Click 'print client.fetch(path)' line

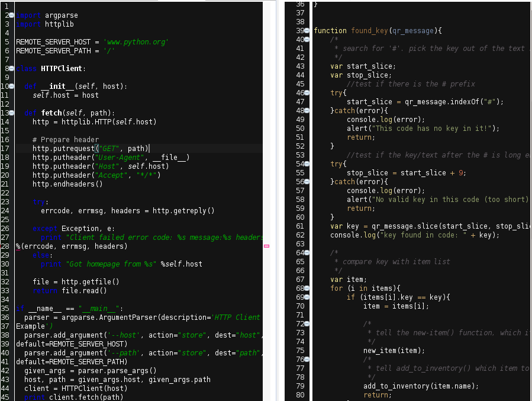point(73,397)
